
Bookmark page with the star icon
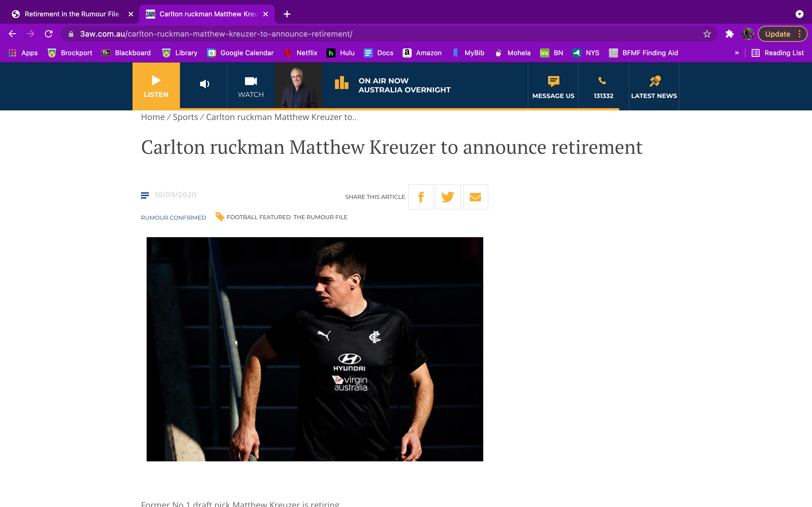pyautogui.click(x=707, y=34)
